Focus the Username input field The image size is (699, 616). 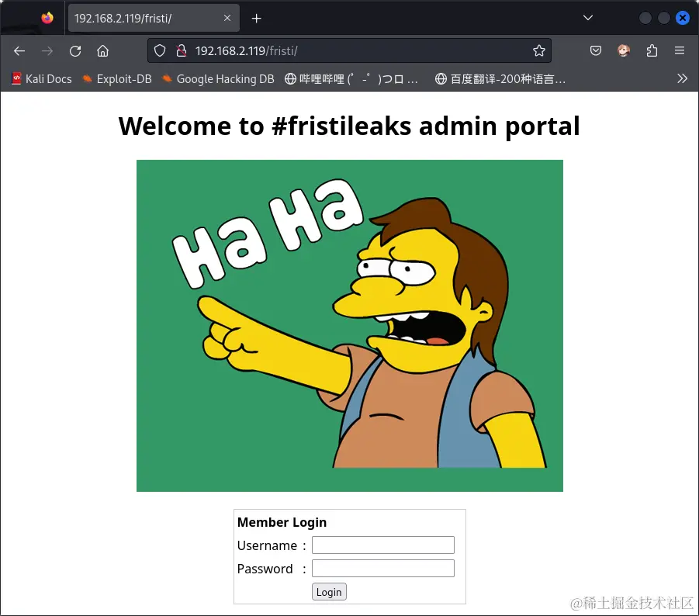(x=383, y=545)
